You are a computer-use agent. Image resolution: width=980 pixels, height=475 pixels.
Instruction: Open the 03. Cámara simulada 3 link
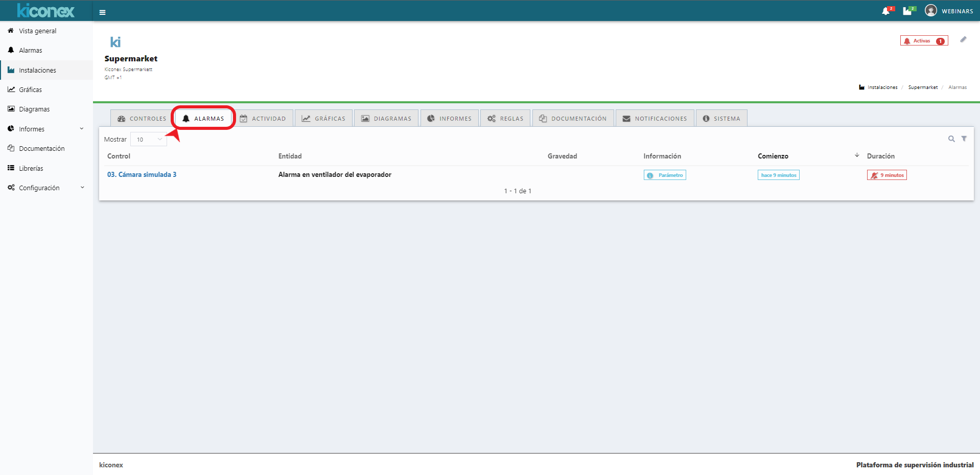pyautogui.click(x=142, y=174)
